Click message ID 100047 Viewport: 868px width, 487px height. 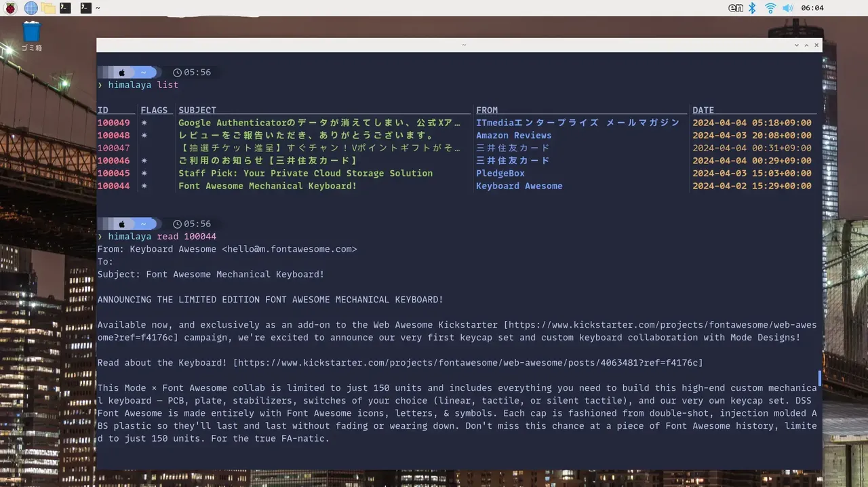pyautogui.click(x=113, y=148)
